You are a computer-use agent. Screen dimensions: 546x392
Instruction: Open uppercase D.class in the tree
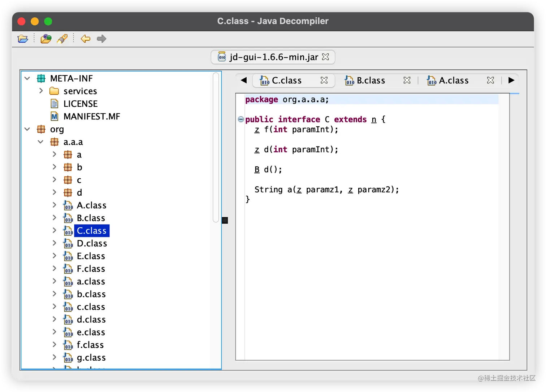click(92, 243)
